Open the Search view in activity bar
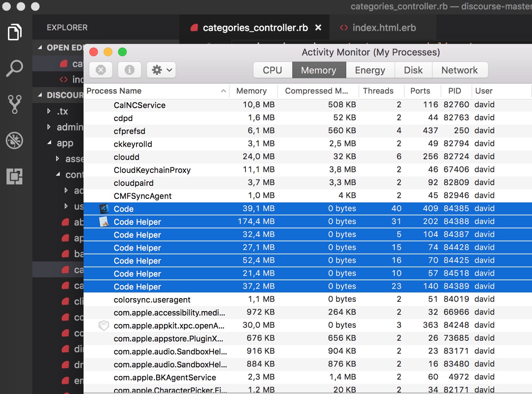The height and width of the screenshot is (394, 532). click(x=15, y=68)
